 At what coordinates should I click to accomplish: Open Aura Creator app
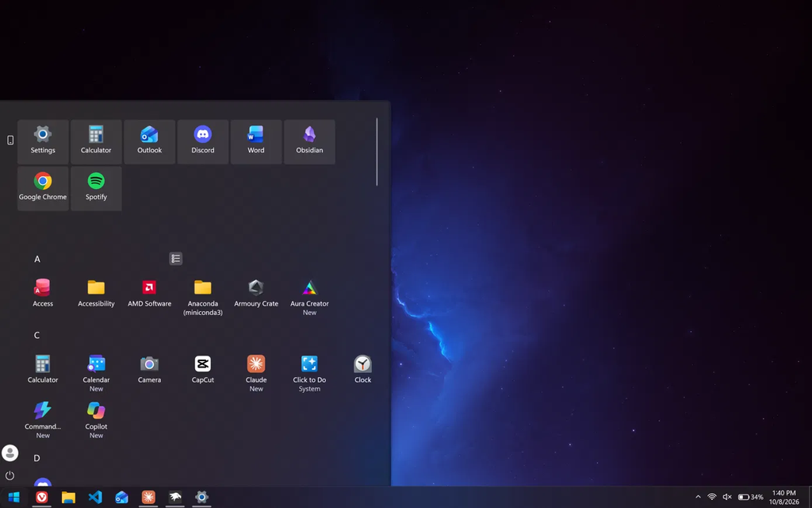click(309, 298)
